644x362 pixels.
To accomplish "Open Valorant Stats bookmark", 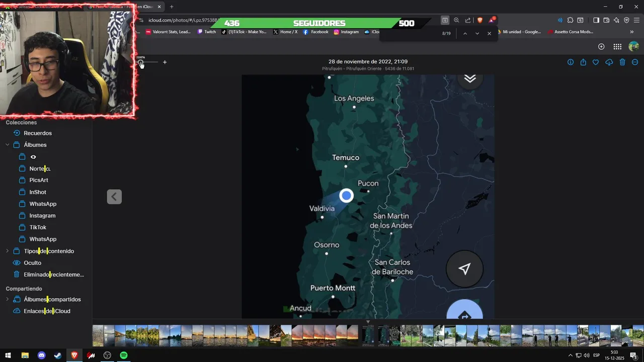I will coord(169,32).
